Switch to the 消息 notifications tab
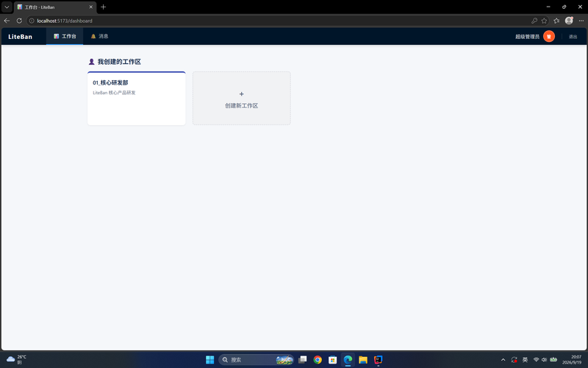Screen dimensions: 588x368 pyautogui.click(x=99, y=36)
